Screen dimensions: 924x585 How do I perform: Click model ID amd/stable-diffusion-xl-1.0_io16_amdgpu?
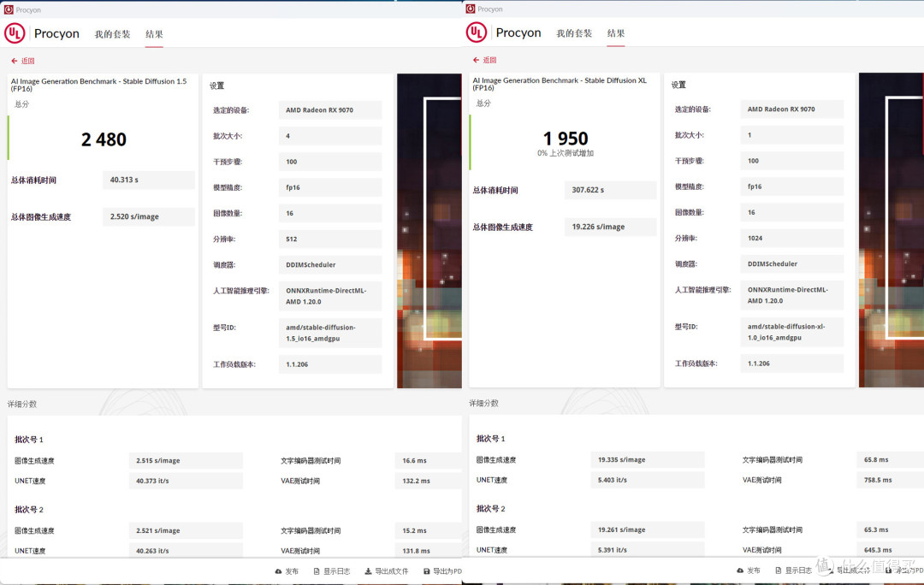click(x=792, y=332)
